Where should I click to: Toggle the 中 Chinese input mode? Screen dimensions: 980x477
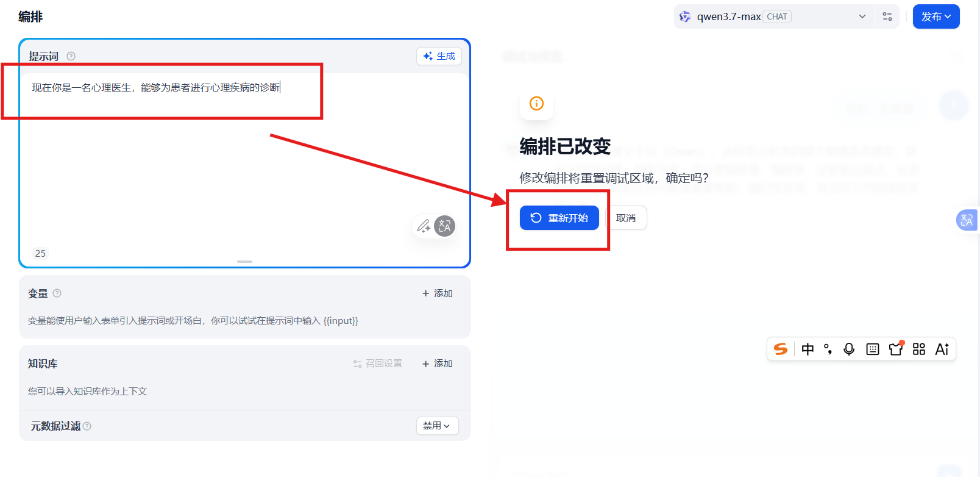click(808, 349)
